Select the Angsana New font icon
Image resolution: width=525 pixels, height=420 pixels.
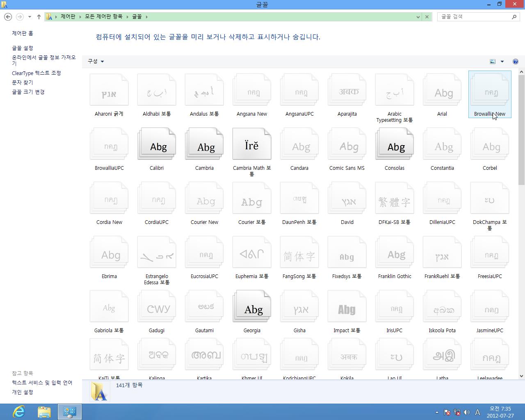(x=252, y=90)
